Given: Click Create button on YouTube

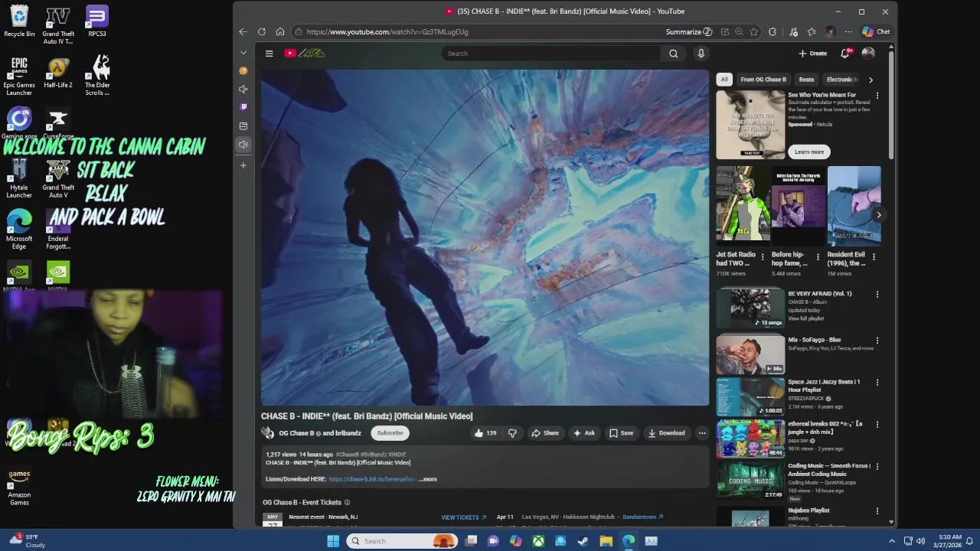Looking at the screenshot, I should [x=813, y=54].
